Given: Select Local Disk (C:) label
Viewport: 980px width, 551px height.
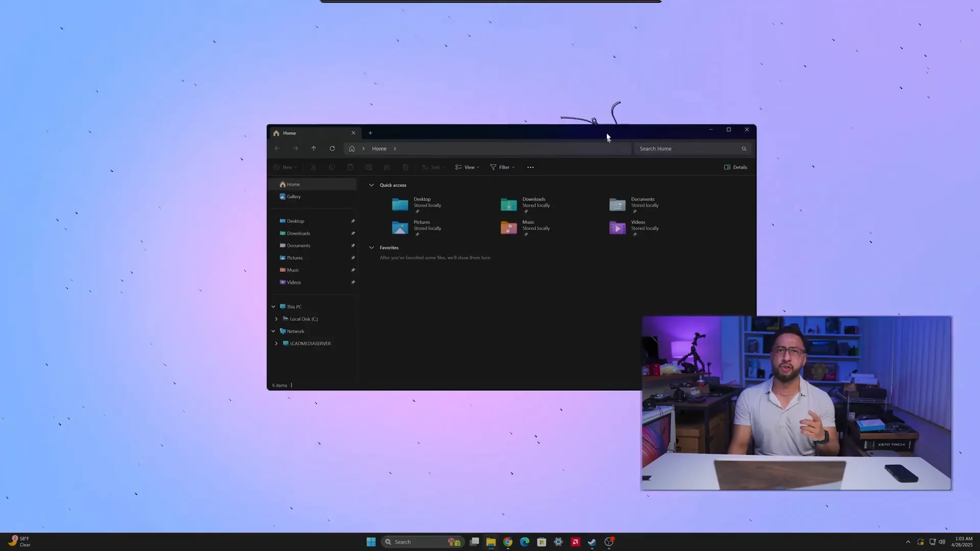Looking at the screenshot, I should tap(304, 319).
